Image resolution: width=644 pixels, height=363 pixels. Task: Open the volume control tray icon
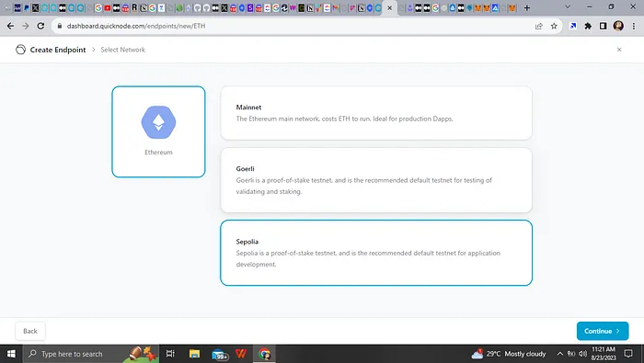582,354
